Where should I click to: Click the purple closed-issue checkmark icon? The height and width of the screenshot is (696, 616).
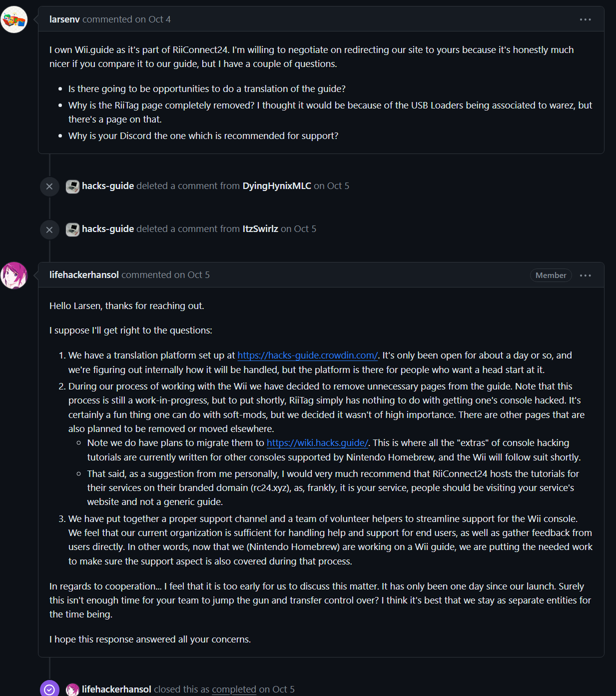pyautogui.click(x=49, y=689)
